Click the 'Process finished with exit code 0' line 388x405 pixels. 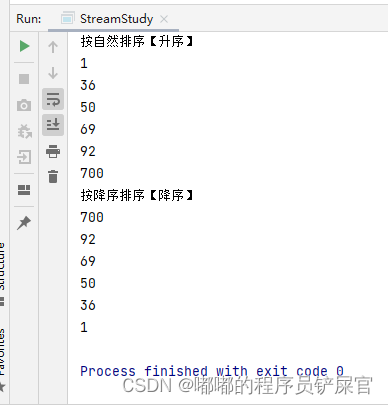(212, 371)
